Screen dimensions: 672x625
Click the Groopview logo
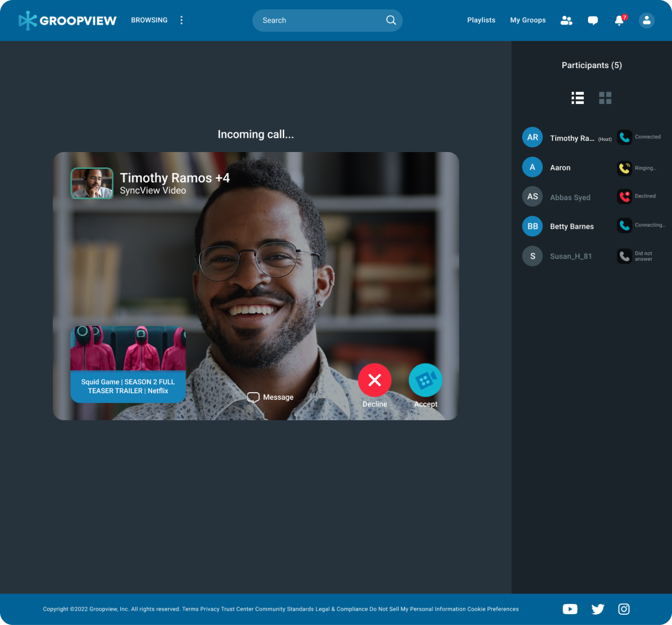(68, 20)
